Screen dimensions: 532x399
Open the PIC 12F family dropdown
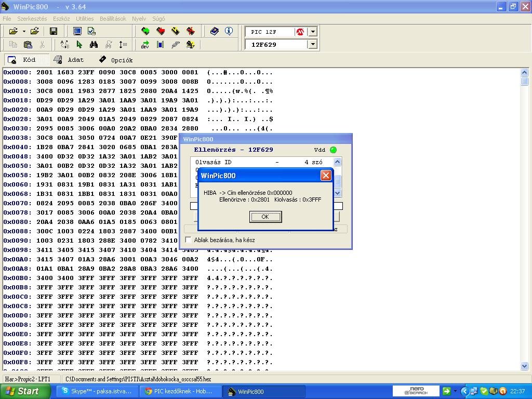click(313, 32)
